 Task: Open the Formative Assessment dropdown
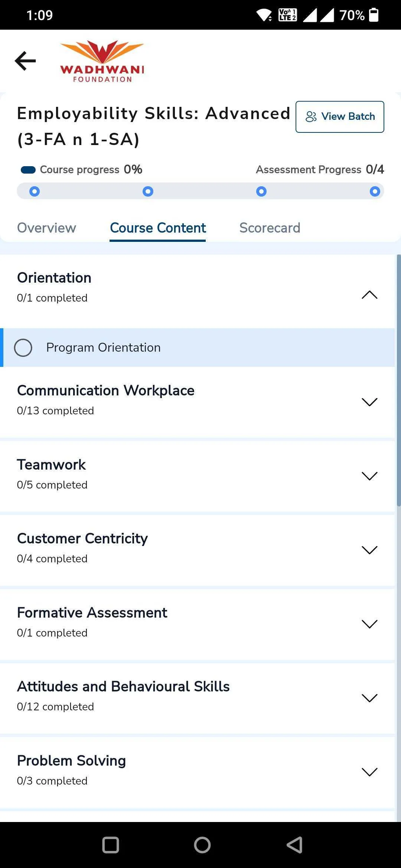tap(369, 624)
